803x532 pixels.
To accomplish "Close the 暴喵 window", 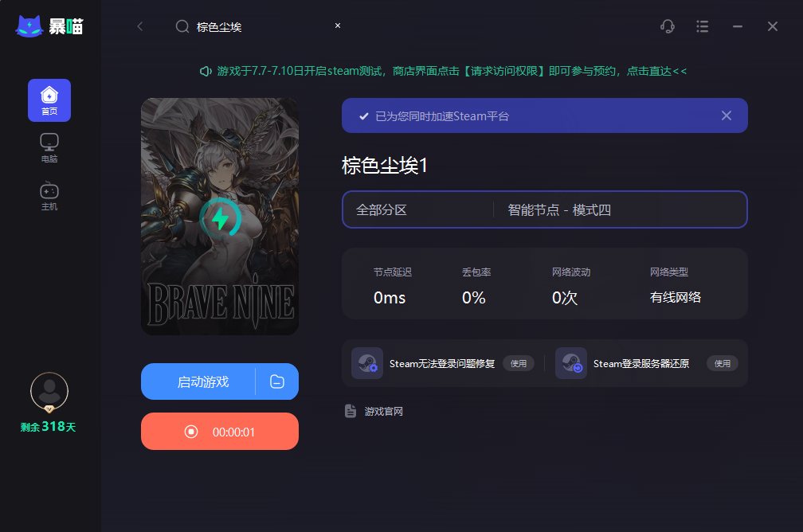I will (772, 26).
